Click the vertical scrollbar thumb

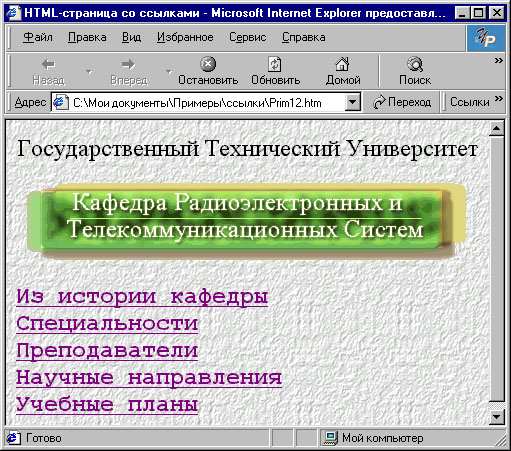pyautogui.click(x=497, y=269)
